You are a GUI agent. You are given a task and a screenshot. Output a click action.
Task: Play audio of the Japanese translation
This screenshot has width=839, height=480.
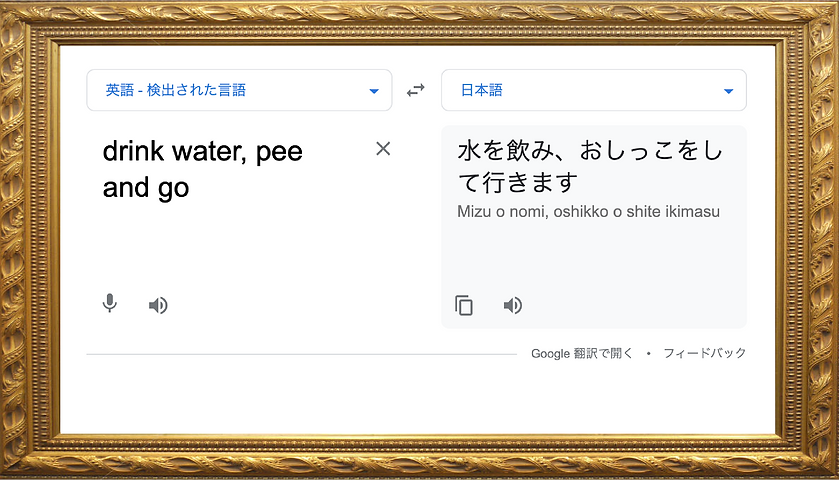coord(513,305)
